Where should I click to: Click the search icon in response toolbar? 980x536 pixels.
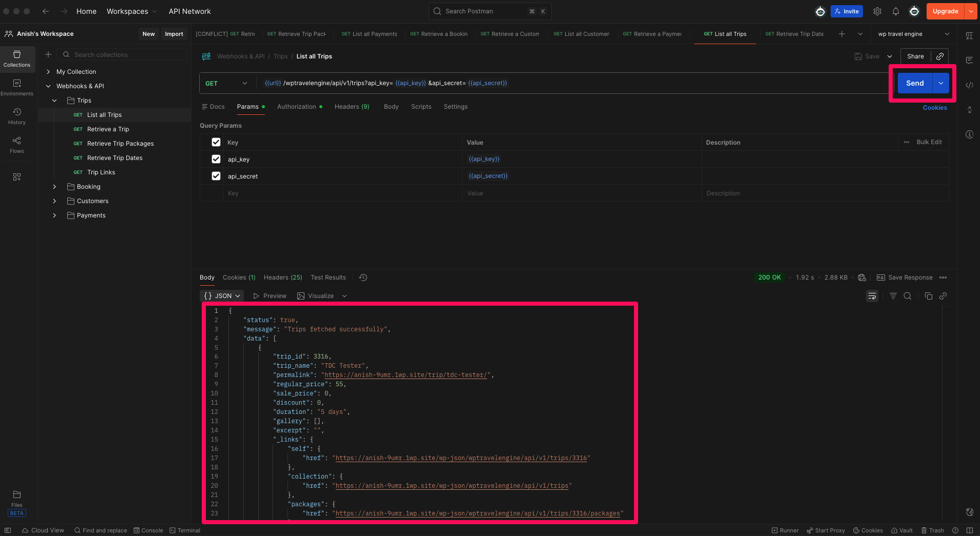pos(908,296)
